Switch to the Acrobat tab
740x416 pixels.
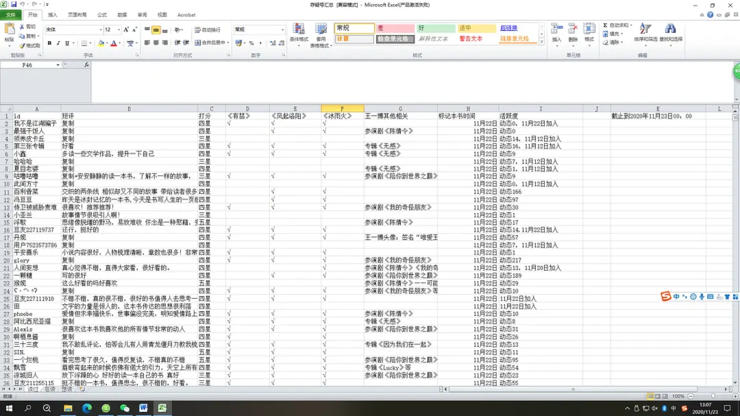pyautogui.click(x=186, y=15)
